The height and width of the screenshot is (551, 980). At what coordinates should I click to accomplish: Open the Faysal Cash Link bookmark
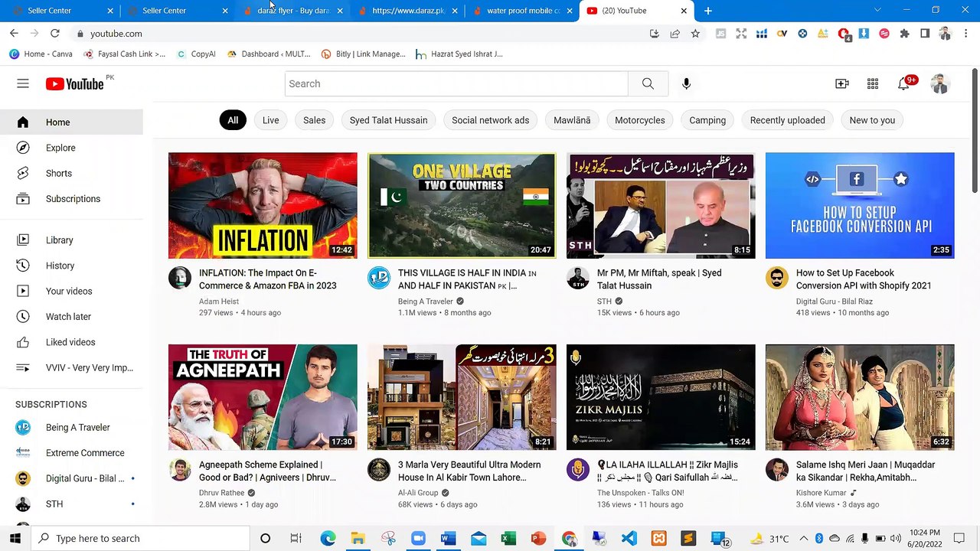point(124,54)
